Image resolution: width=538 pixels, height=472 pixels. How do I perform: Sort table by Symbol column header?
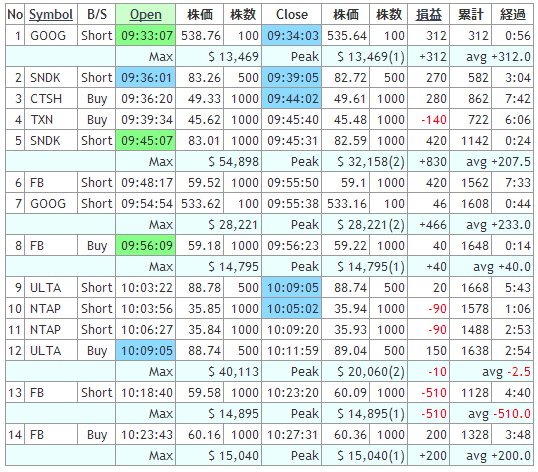coord(51,14)
